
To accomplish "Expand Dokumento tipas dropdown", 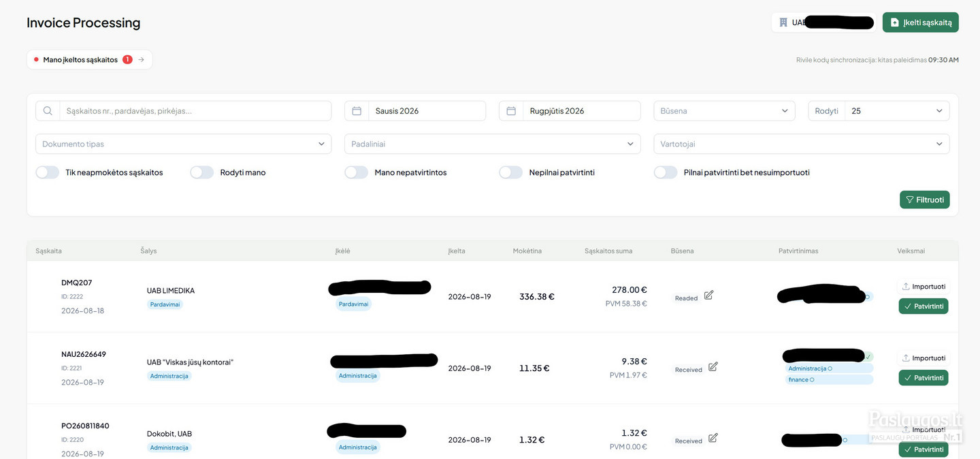I will click(184, 144).
